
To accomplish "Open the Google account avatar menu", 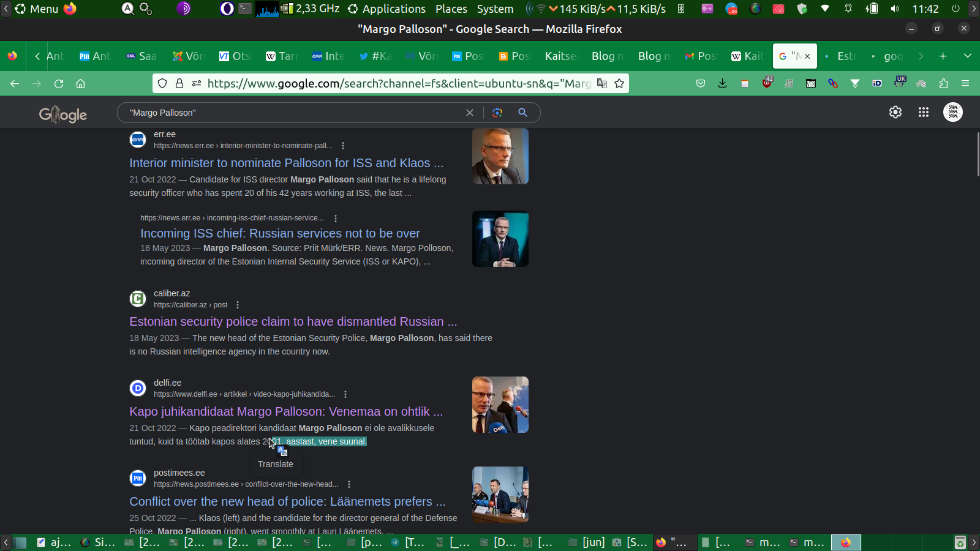I will pos(953,112).
